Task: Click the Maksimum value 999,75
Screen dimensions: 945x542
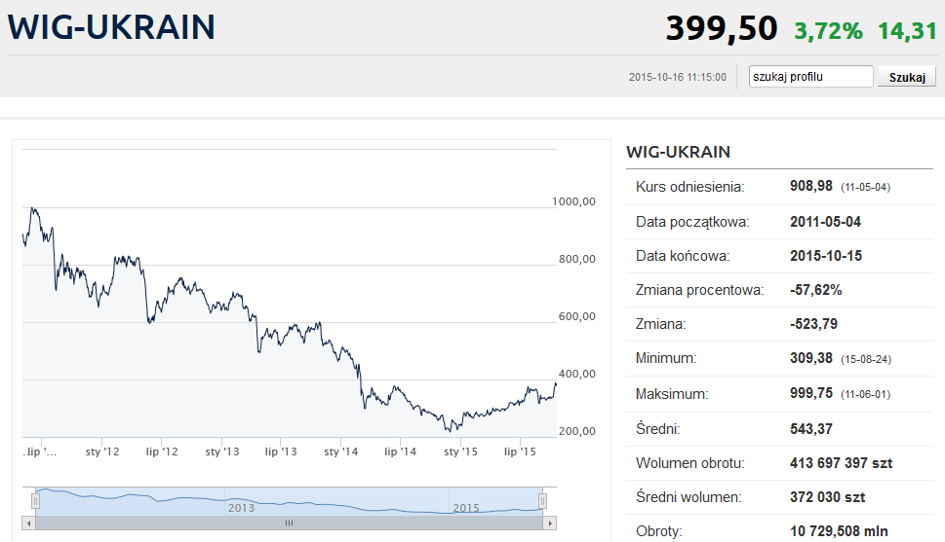Action: [x=813, y=394]
